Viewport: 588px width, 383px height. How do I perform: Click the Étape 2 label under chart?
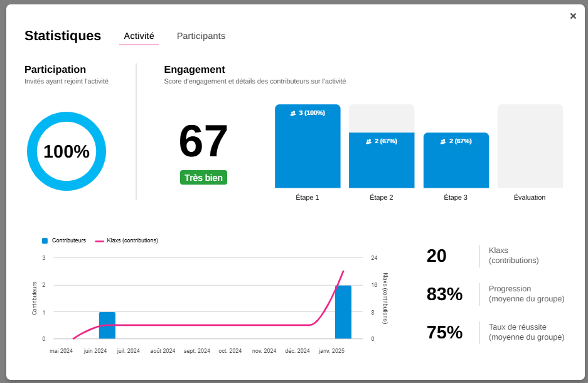pyautogui.click(x=382, y=197)
